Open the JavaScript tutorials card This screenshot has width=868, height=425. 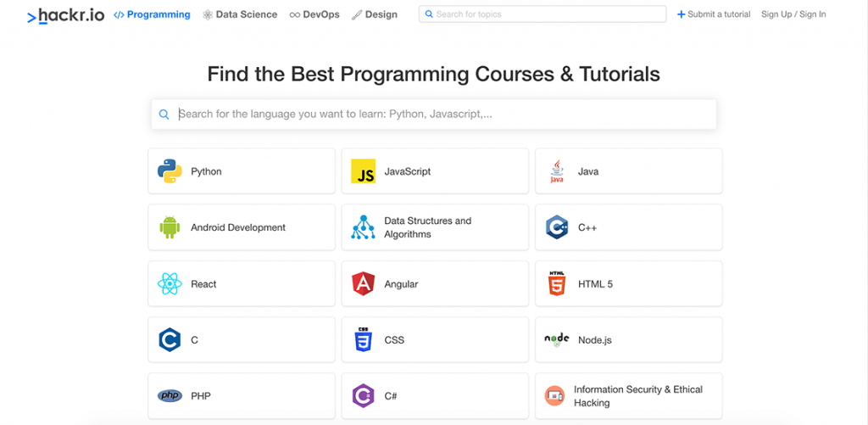(435, 171)
